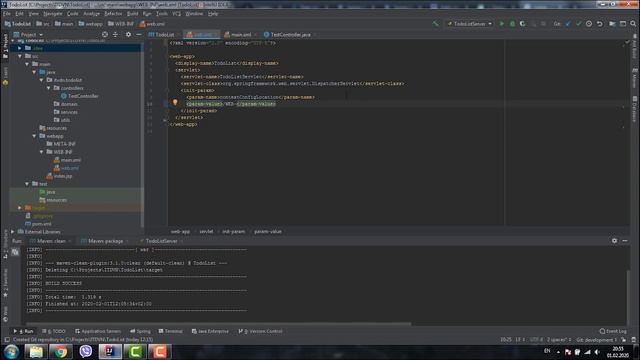640x360 pixels.
Task: Hide the Project panel with minus icon
Action: pyautogui.click(x=138, y=35)
